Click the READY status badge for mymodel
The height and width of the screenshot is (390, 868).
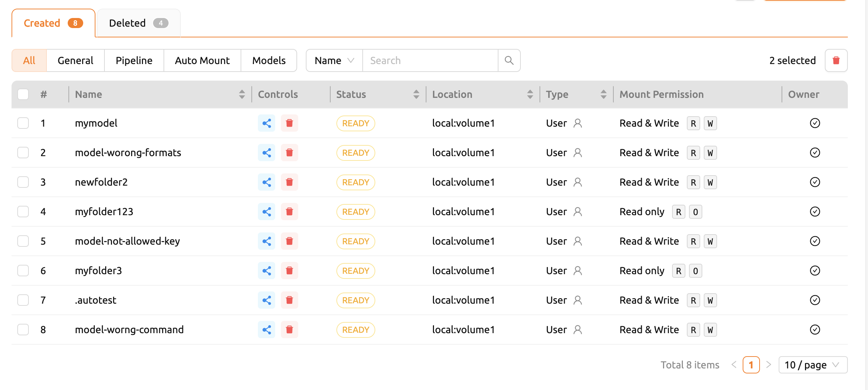[x=356, y=123]
